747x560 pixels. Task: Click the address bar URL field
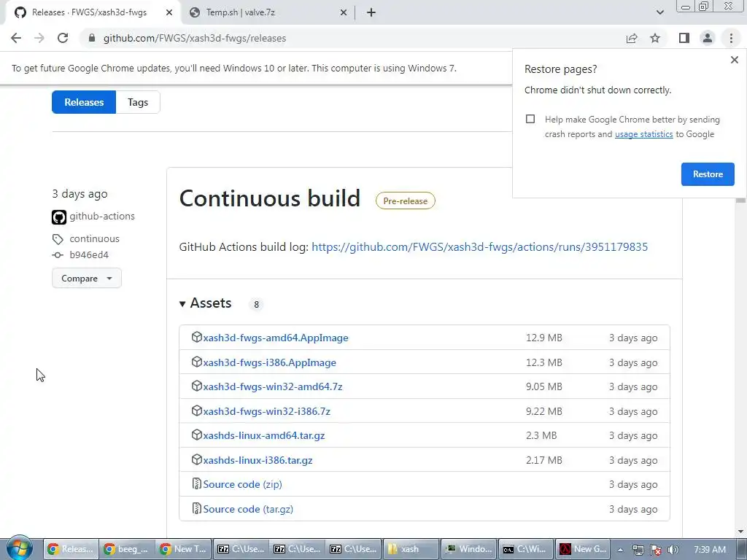pos(352,38)
